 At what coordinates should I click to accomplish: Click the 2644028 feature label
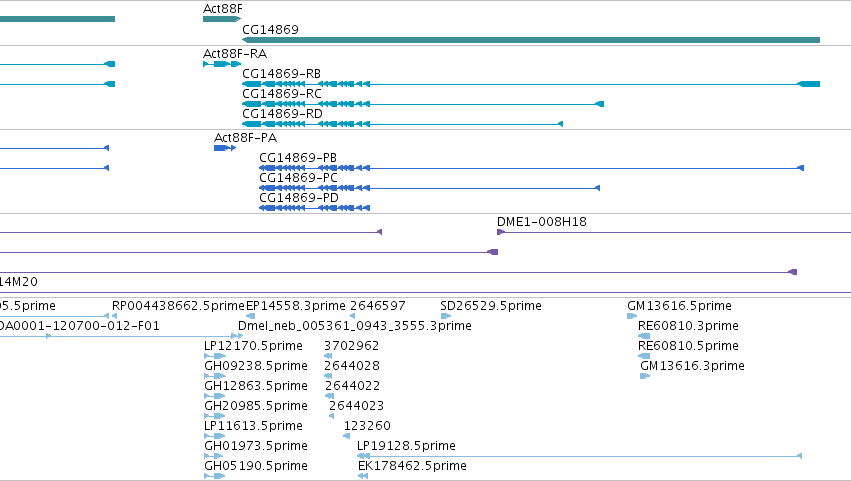pyautogui.click(x=352, y=366)
